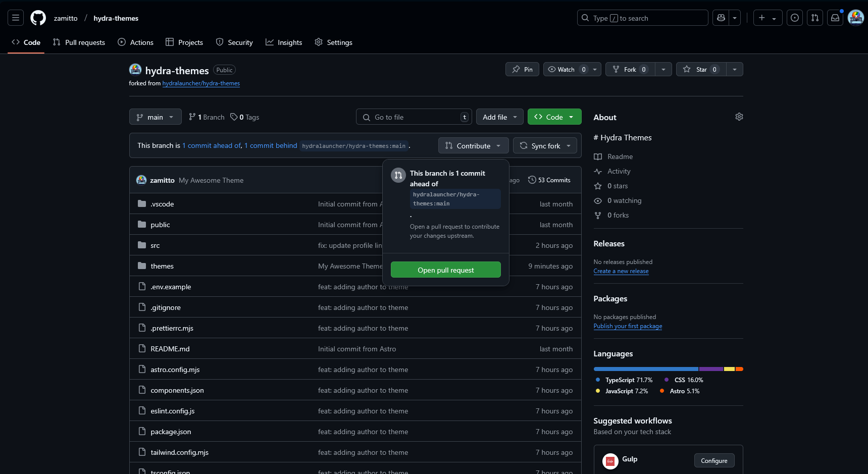
Task: Follow the Create a new release link
Action: coord(621,271)
